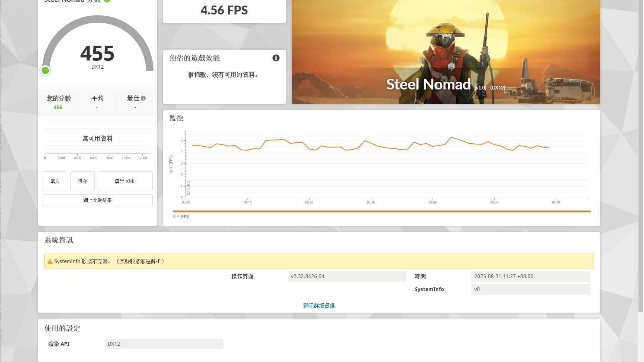Click the 操作界面 label
The image size is (644, 362).
point(242,276)
